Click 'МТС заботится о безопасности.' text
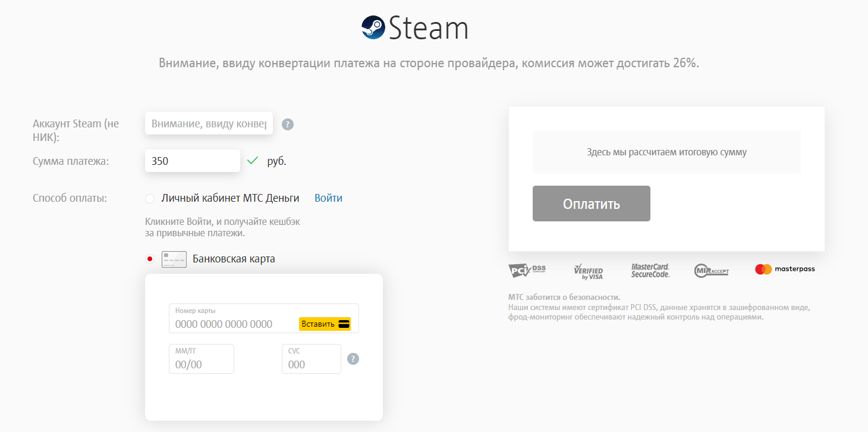 click(564, 297)
